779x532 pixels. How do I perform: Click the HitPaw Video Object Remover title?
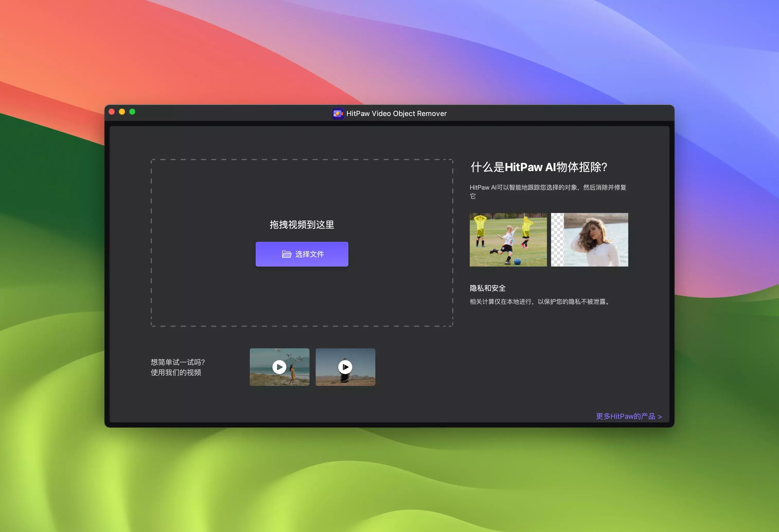click(396, 114)
